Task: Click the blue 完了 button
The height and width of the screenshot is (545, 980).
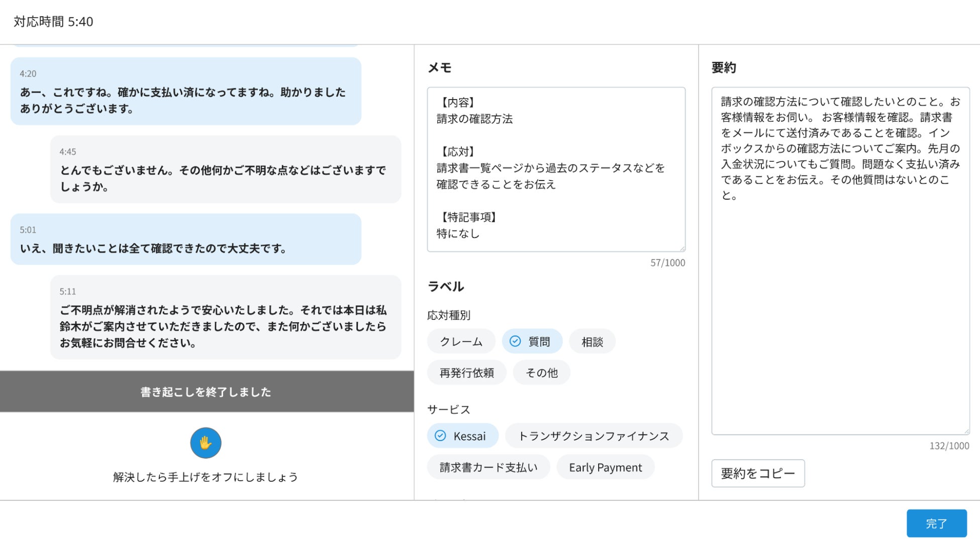Action: [936, 523]
